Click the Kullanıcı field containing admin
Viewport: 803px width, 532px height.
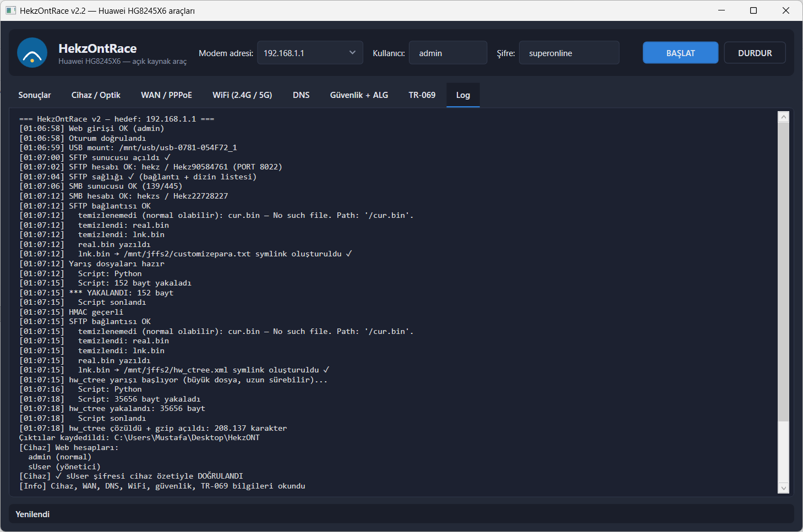448,53
